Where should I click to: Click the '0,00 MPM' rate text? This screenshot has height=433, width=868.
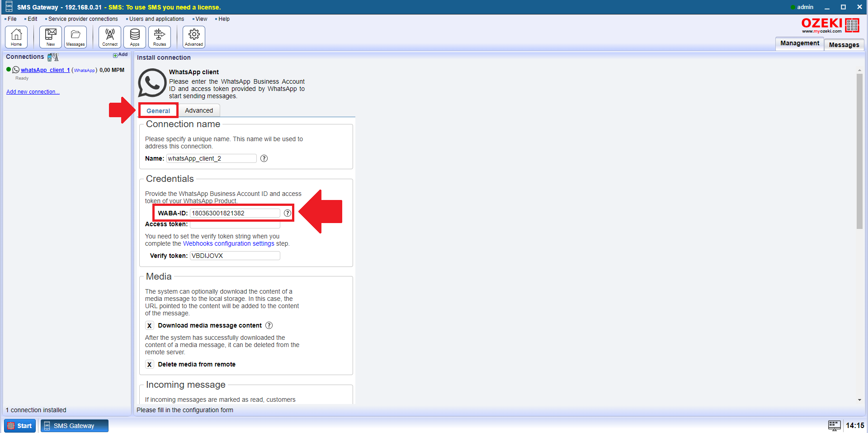(112, 70)
